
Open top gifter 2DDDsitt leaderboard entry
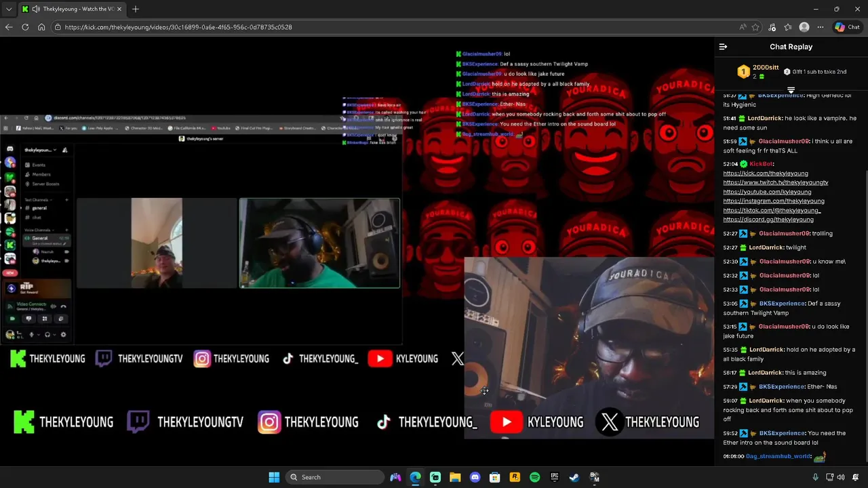(x=758, y=71)
